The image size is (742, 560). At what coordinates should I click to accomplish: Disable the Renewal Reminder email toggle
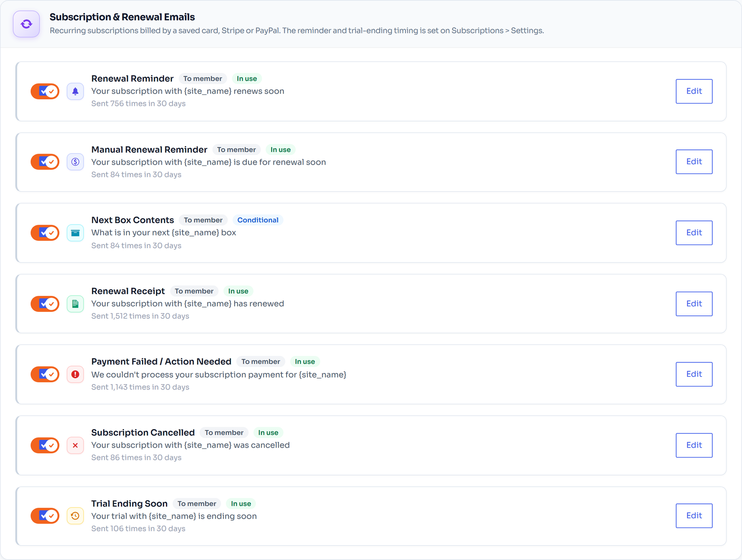coord(45,91)
